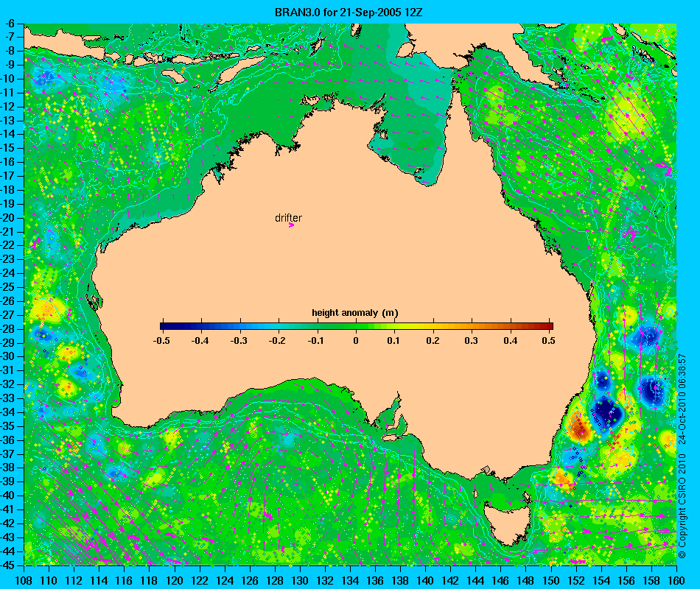Click the longitude axis label 128
This screenshot has height=589, width=700.
[x=275, y=580]
